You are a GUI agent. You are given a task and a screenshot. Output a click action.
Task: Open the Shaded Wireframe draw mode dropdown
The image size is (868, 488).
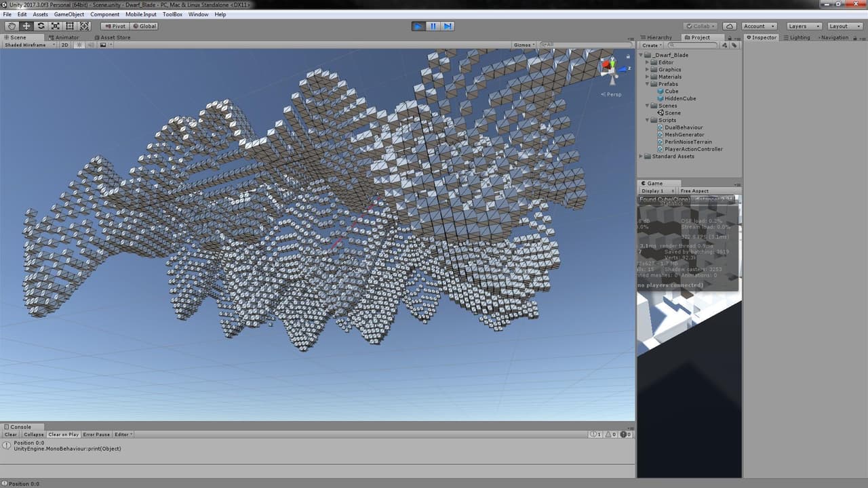[x=28, y=45]
